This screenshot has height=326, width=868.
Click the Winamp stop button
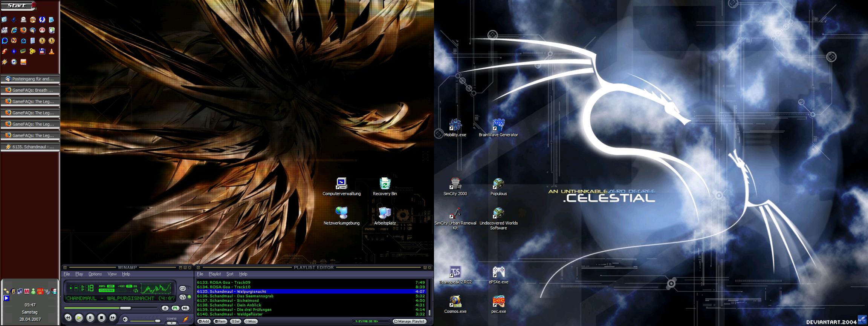tap(101, 318)
